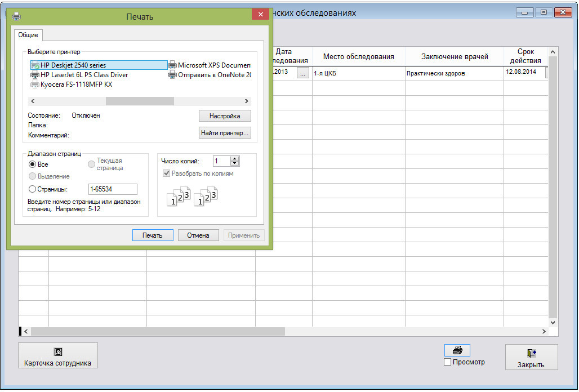Select HP Deskjet 2540 series printer

(x=73, y=65)
